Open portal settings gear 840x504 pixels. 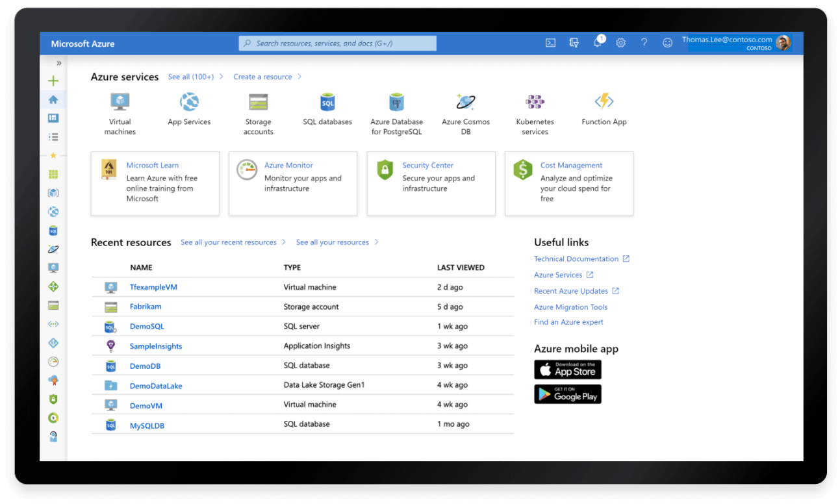pos(620,43)
